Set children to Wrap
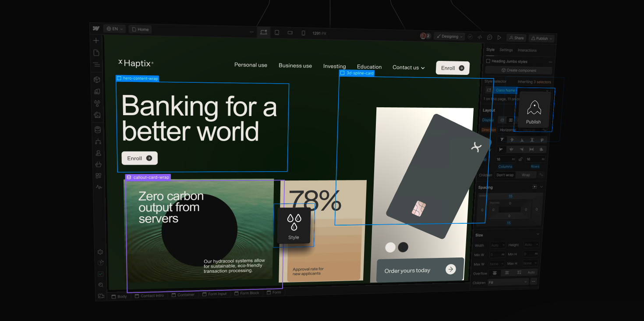644x321 pixels. [x=526, y=175]
